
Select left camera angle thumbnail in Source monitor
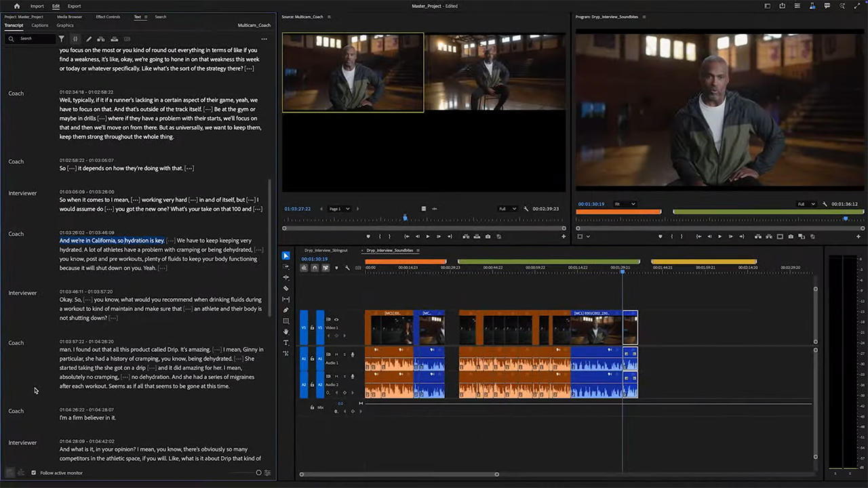click(353, 73)
